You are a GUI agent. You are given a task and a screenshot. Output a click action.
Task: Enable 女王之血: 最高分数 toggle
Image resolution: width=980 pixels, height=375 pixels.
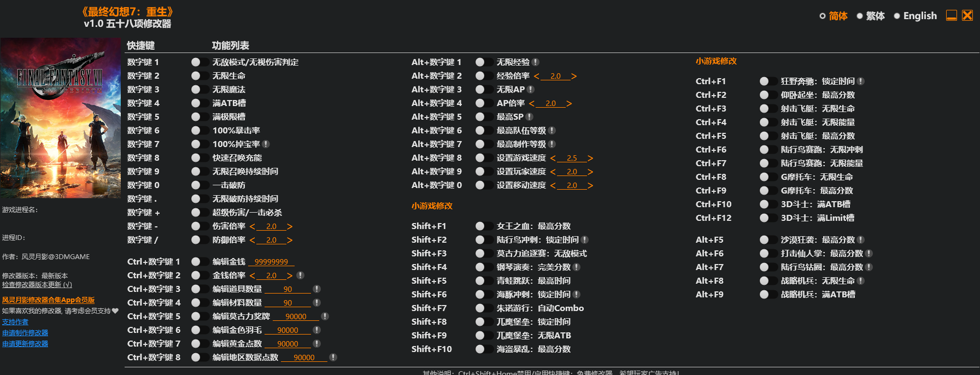coord(484,226)
